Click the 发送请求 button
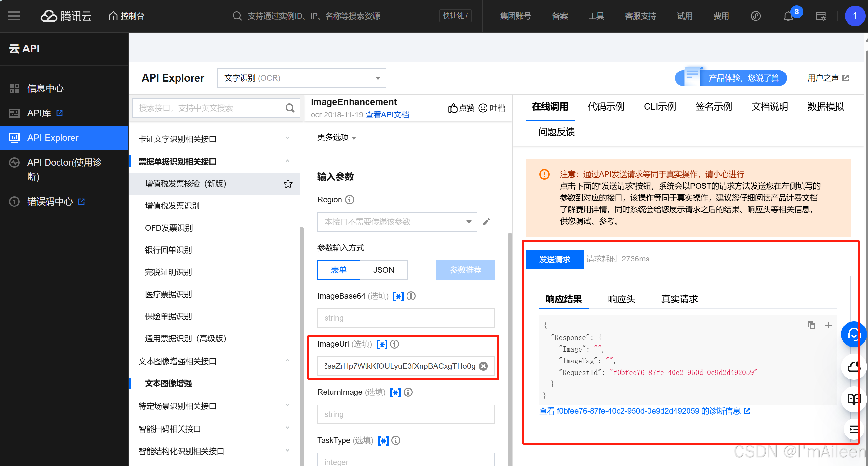Viewport: 868px width, 466px height. pyautogui.click(x=554, y=259)
